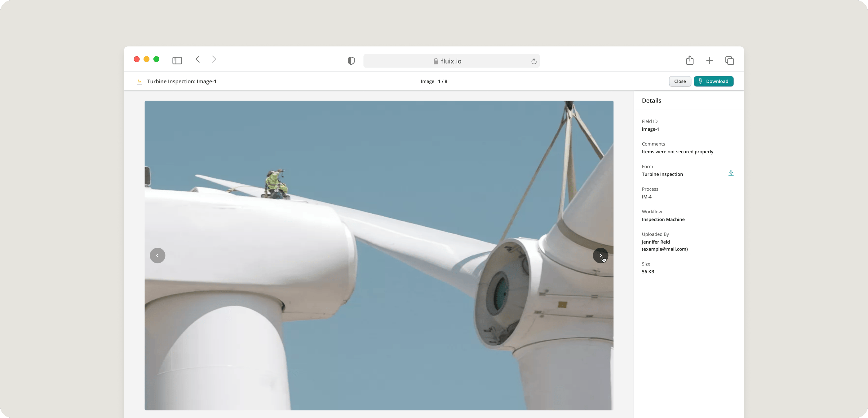Click the browser sidebar toggle icon
Viewport: 868px width, 418px height.
coord(177,61)
